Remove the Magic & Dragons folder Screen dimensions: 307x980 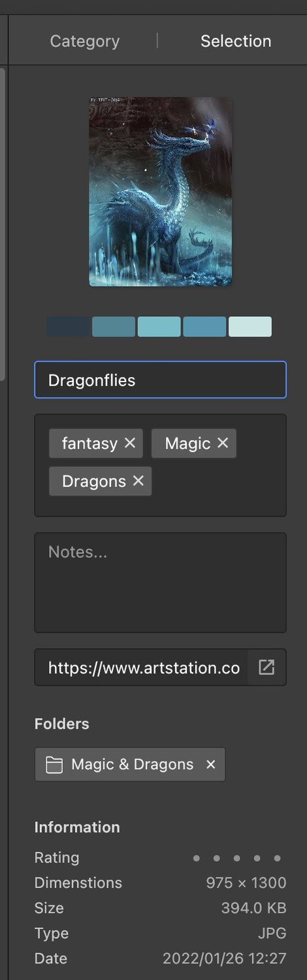click(x=210, y=764)
